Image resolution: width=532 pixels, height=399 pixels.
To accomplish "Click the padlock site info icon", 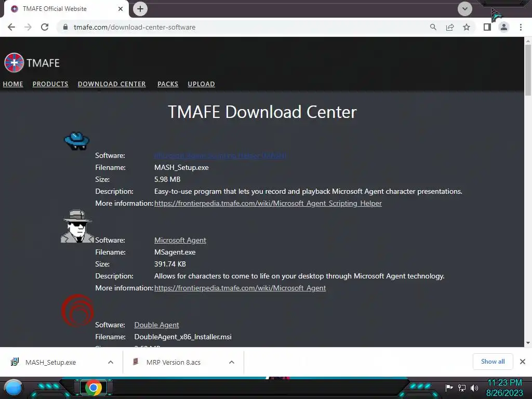I will point(65,27).
